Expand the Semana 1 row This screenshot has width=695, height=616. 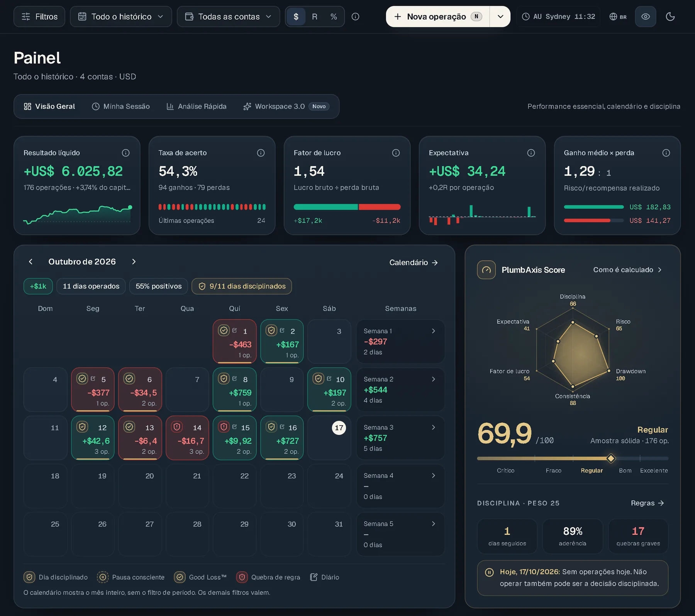[x=400, y=341]
